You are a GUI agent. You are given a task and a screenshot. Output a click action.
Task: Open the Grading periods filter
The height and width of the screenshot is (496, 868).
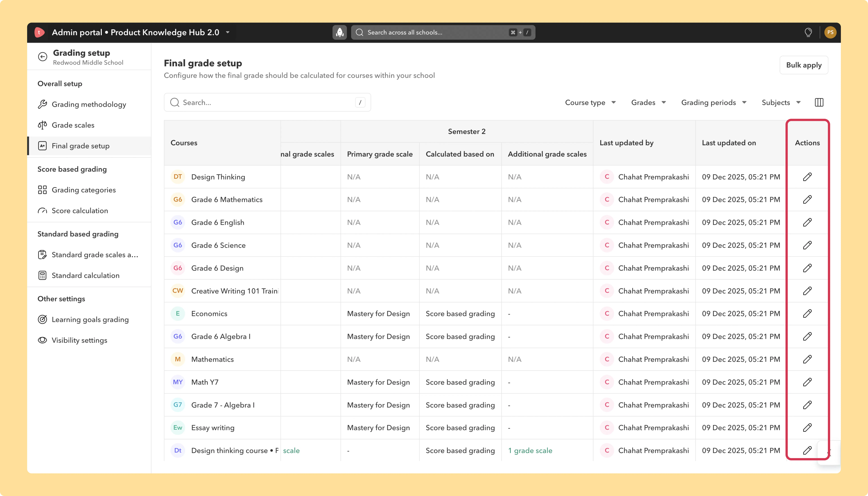[x=714, y=103]
